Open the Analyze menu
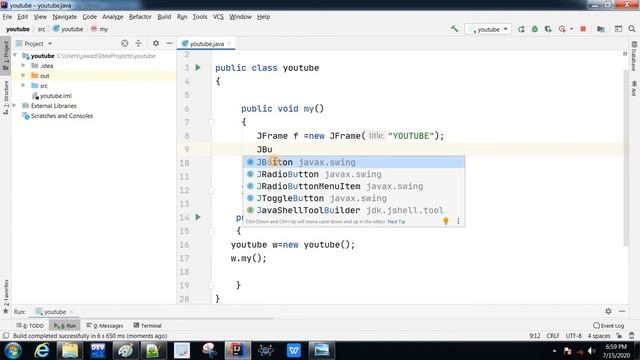Screen dimensions: 640x360 [113, 17]
